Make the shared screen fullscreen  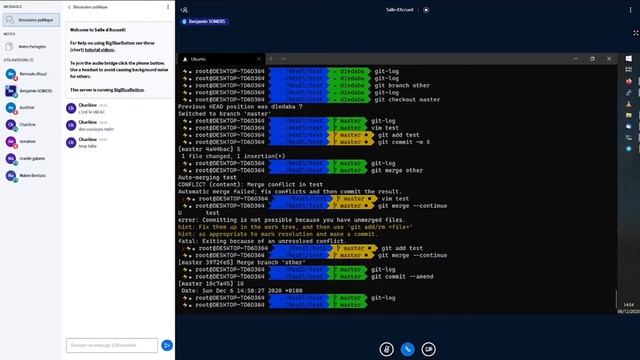(x=636, y=33)
